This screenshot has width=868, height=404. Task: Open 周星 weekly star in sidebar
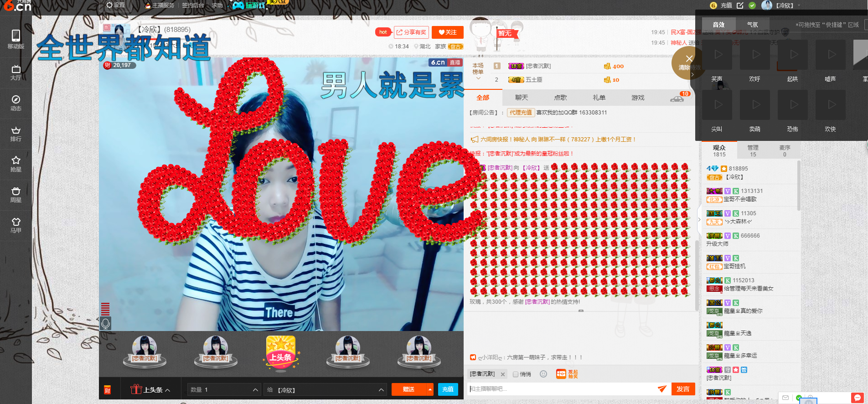point(16,195)
